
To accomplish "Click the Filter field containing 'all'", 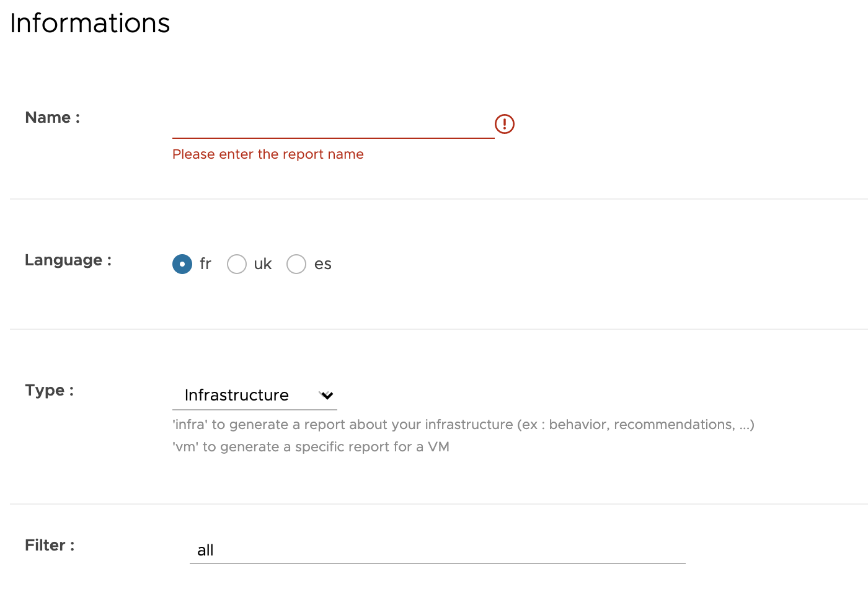I will click(x=438, y=550).
